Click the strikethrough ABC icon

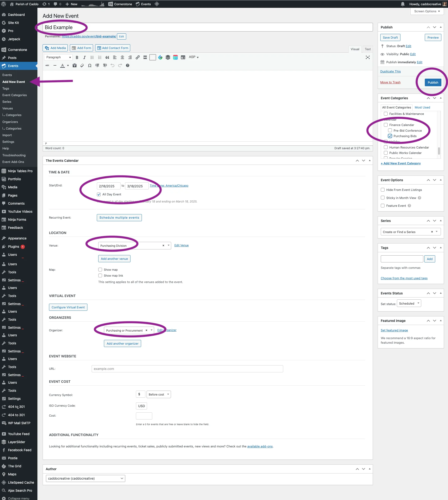(47, 65)
